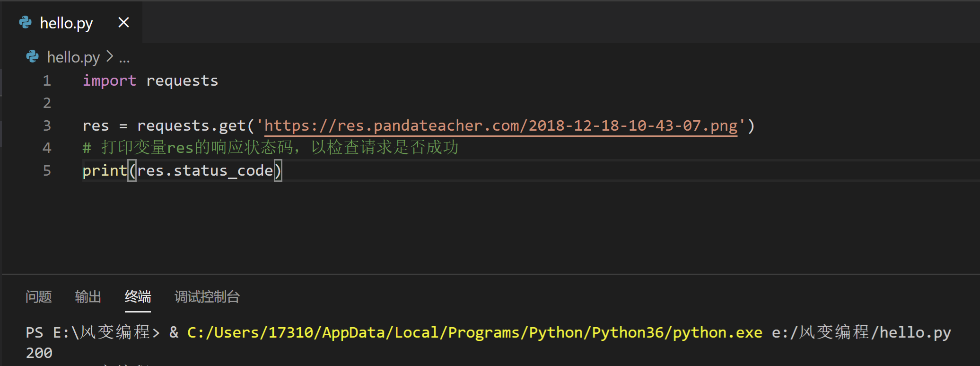This screenshot has height=366, width=980.
Task: Place cursor on the import keyword
Action: [110, 81]
